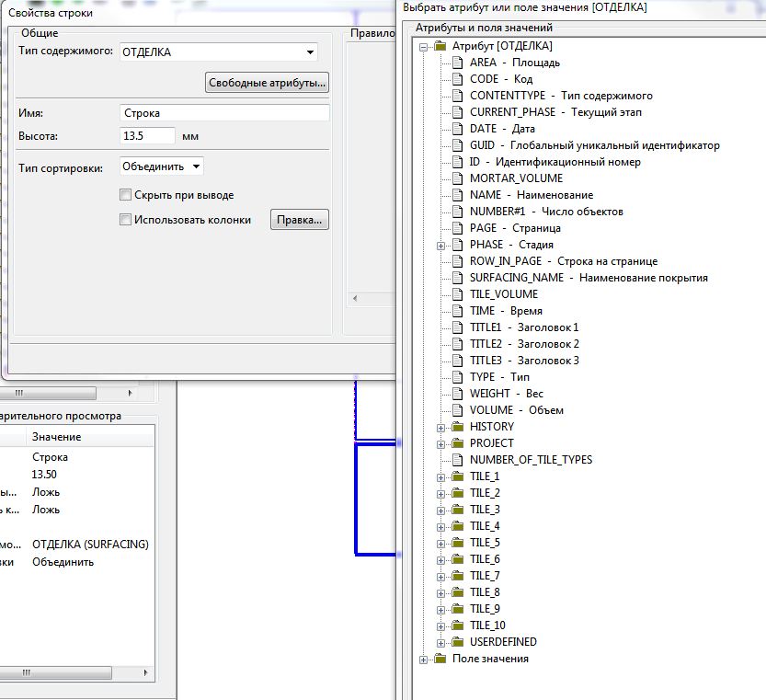Pick the TILE_VOLUME attribute icon

tap(457, 294)
